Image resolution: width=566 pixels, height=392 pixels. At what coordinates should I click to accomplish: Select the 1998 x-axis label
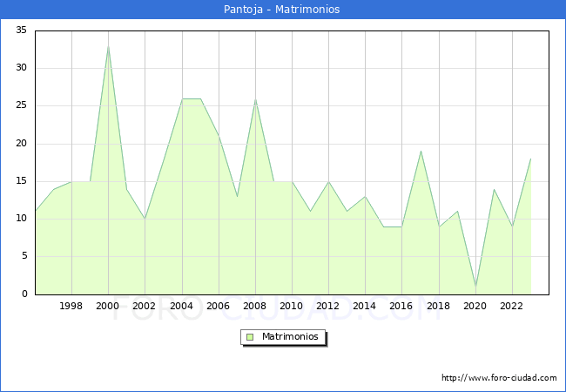71,306
